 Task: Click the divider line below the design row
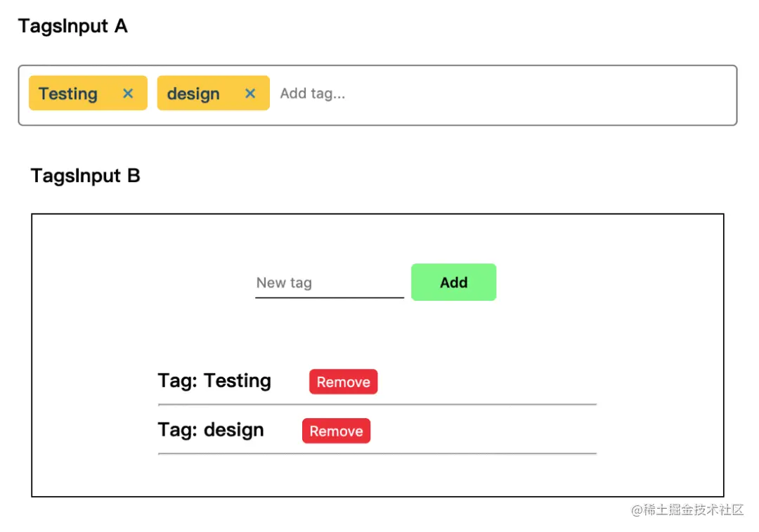(377, 454)
